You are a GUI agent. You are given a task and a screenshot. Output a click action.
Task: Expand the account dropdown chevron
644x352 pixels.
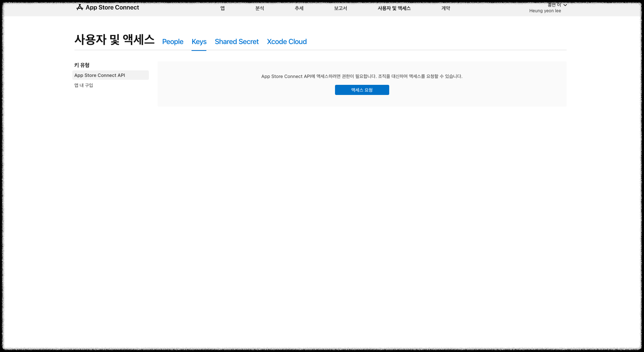point(565,5)
